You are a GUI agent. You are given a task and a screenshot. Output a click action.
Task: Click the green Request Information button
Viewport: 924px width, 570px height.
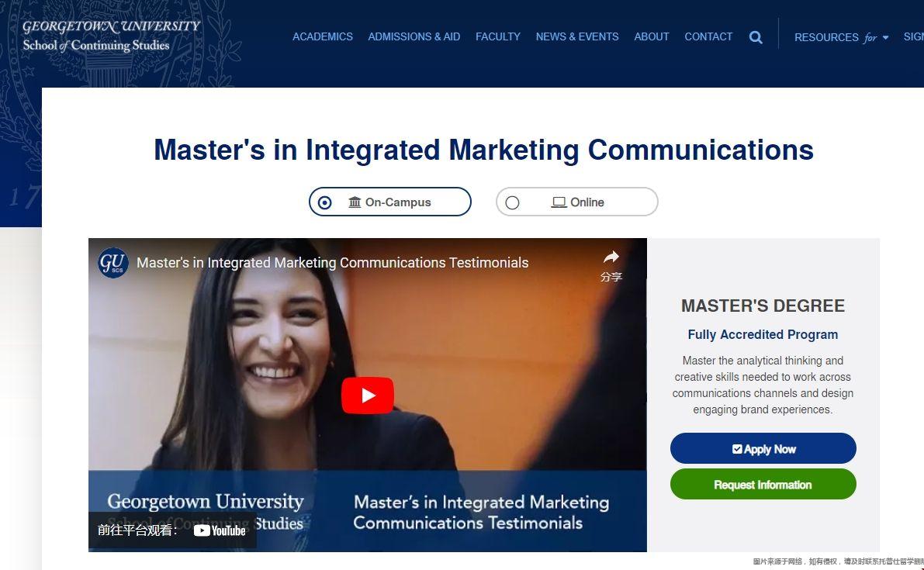click(763, 485)
